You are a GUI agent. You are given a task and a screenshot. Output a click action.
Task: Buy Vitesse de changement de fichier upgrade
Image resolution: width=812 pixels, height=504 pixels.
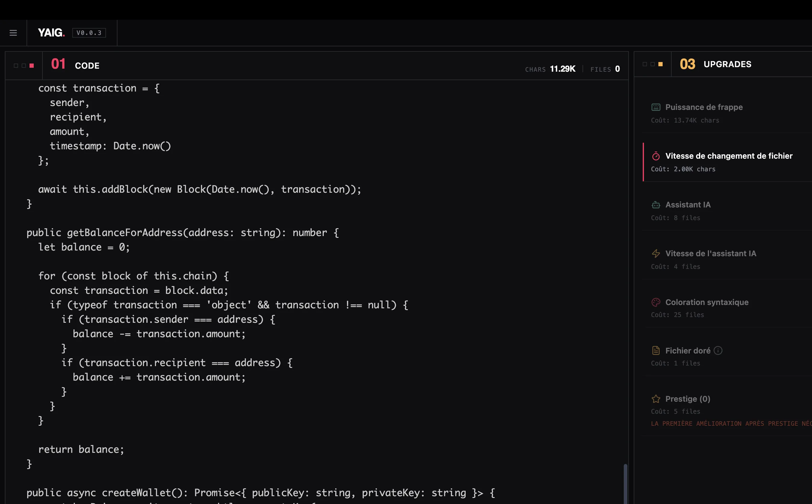tap(727, 162)
